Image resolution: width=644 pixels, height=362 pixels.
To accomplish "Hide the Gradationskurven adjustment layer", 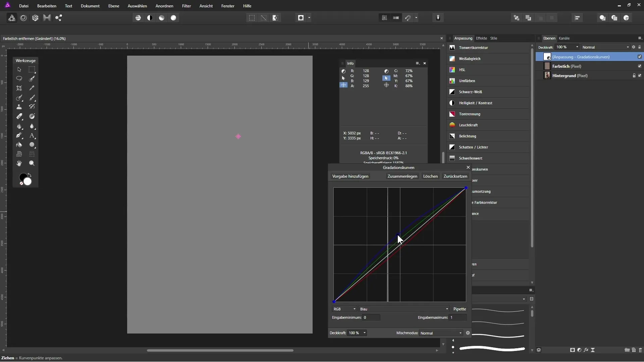I will 640,57.
